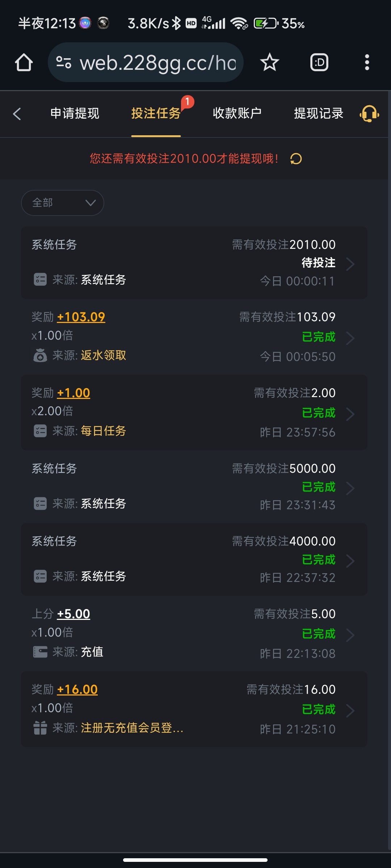Tap the browser home icon
Image resolution: width=391 pixels, height=868 pixels.
pos(24,63)
